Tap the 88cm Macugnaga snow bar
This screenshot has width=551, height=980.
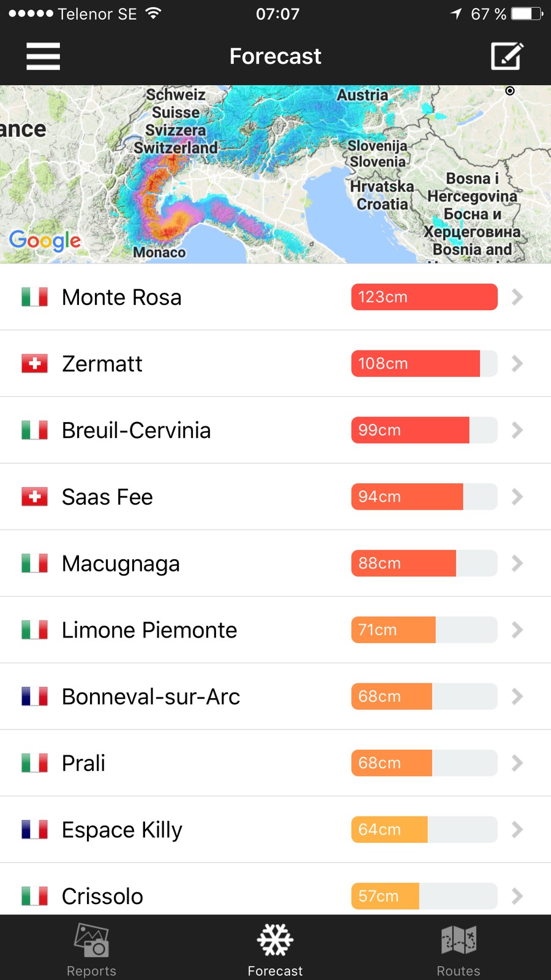tap(424, 563)
